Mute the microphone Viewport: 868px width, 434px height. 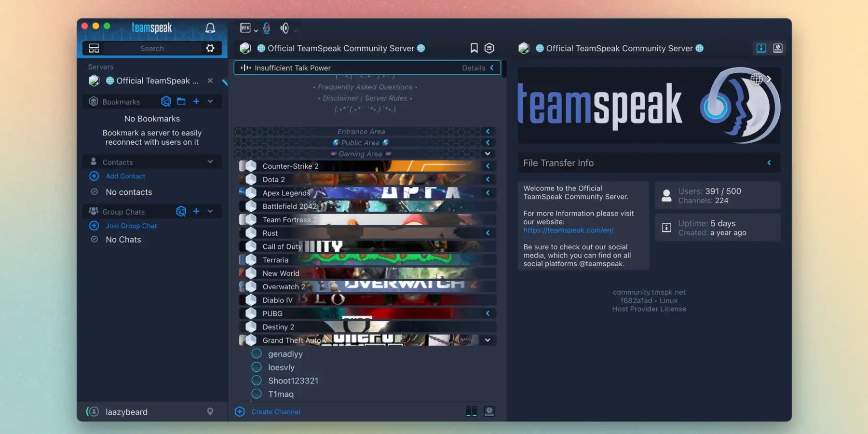pos(267,28)
